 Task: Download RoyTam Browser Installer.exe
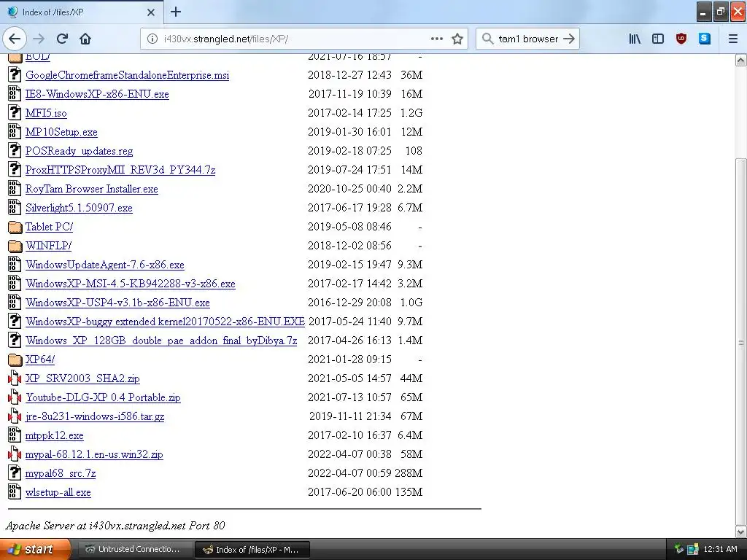[x=91, y=189]
